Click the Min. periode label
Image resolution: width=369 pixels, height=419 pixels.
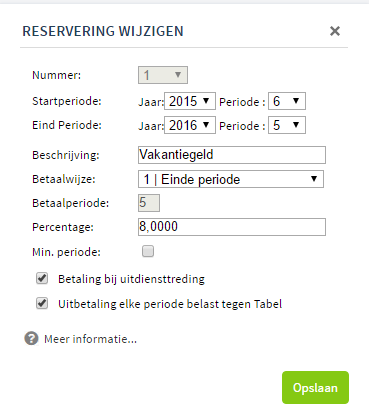[x=66, y=252]
